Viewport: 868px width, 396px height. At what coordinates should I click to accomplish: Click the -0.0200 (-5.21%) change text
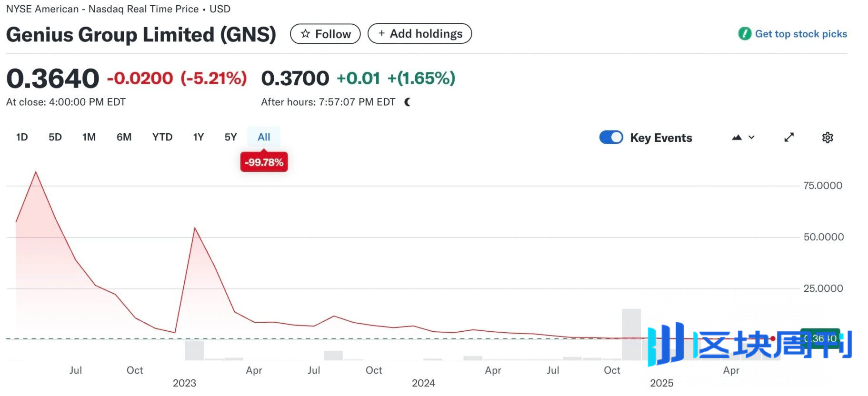177,78
